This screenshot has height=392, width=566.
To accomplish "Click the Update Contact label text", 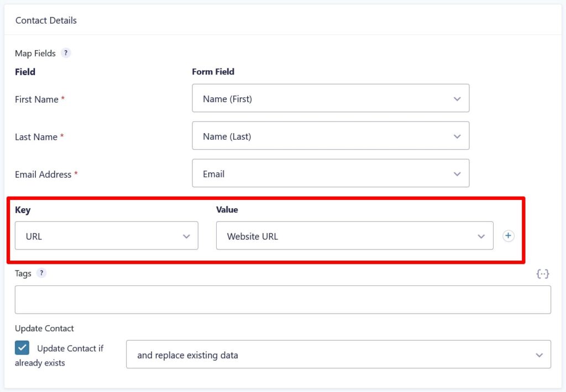I will point(44,328).
